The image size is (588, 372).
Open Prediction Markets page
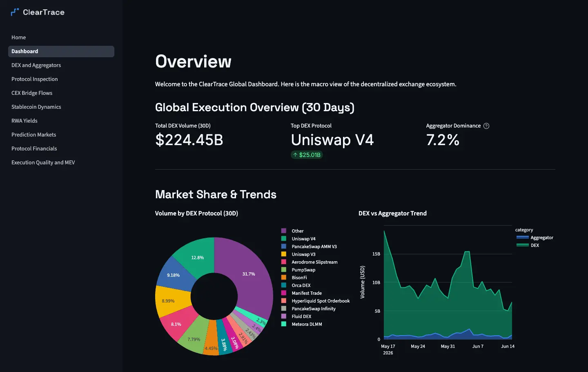pyautogui.click(x=61, y=135)
